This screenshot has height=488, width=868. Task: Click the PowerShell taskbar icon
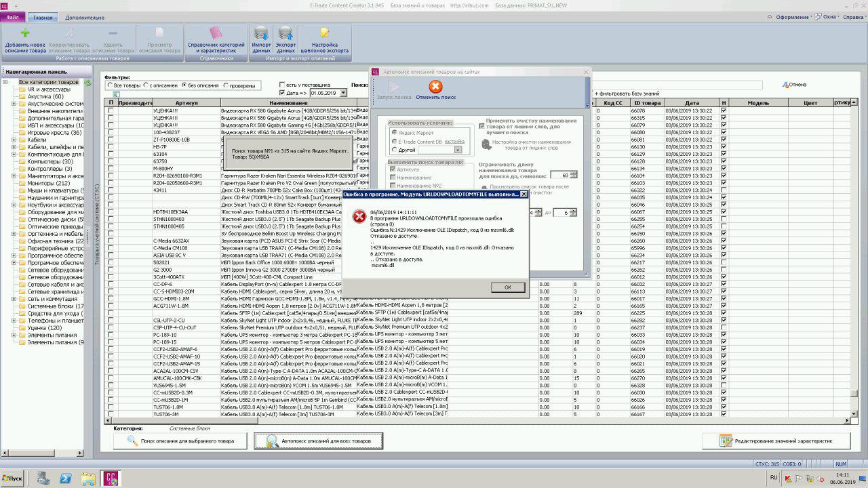click(66, 479)
